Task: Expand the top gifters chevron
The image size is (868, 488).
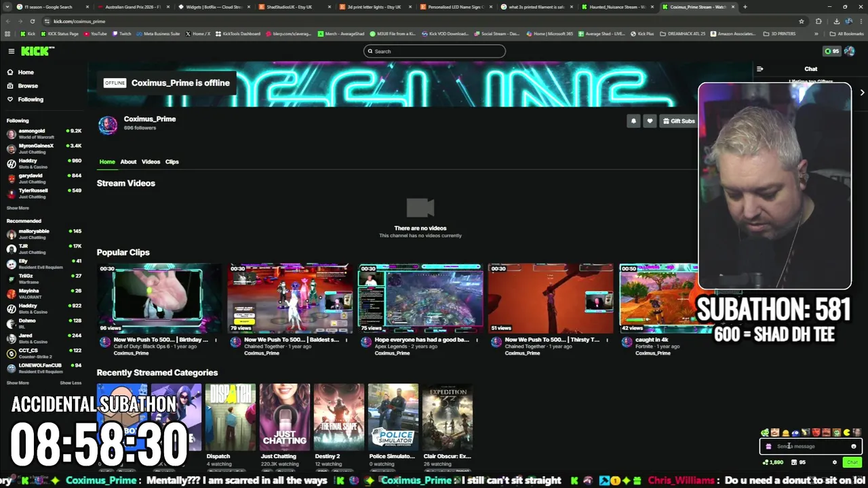Action: 862,92
